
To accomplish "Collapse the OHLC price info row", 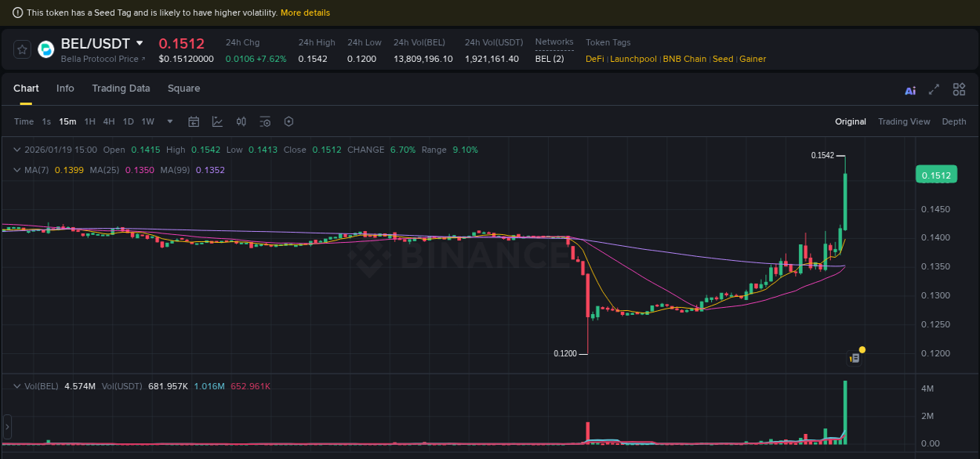I will [17, 149].
